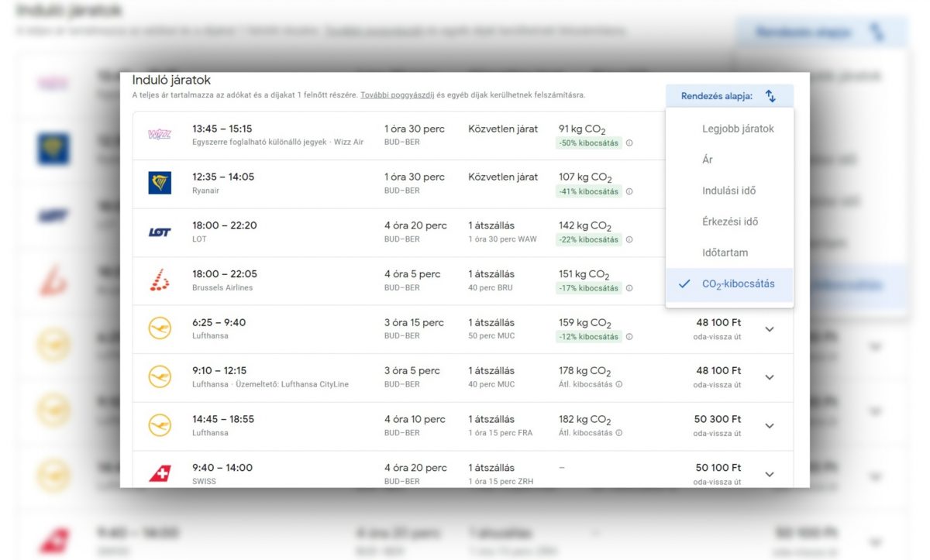Screen dimensions: 930x560
Task: Choose Érkezési idő sorting option
Action: click(729, 222)
